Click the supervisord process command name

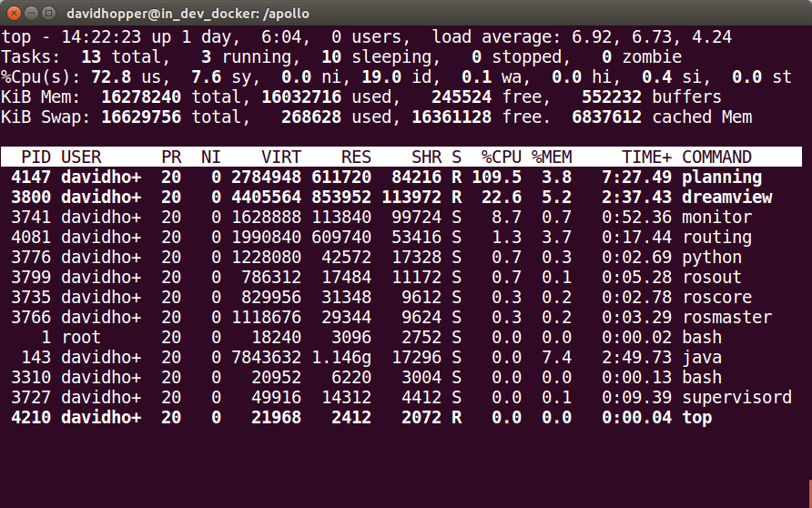point(737,397)
